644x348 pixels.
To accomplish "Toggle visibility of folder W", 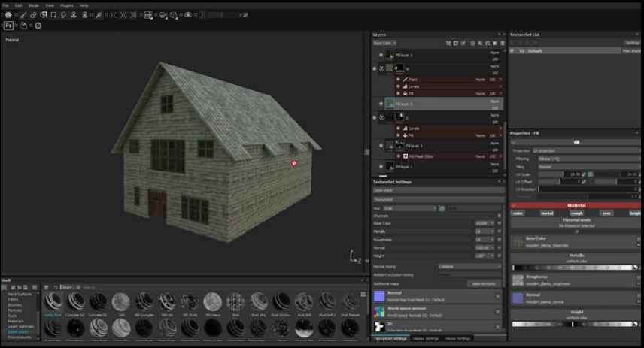I will (374, 68).
